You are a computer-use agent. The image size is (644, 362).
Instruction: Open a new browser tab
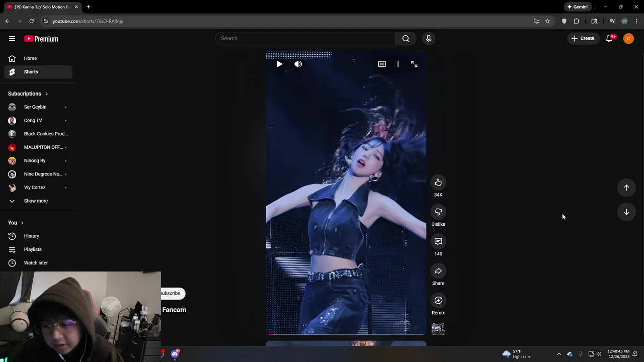(x=89, y=7)
